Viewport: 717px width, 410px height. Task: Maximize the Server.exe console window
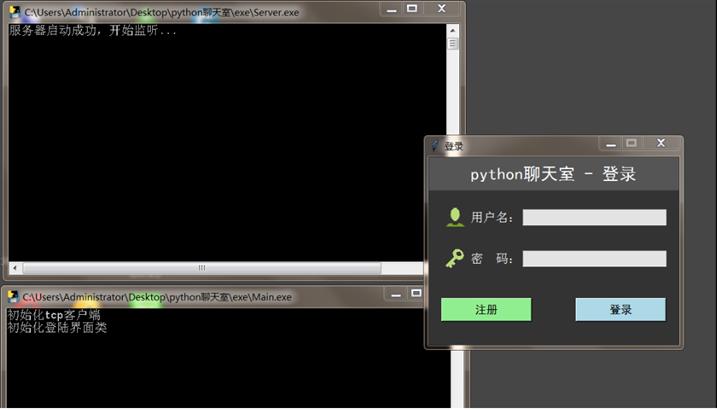click(412, 9)
